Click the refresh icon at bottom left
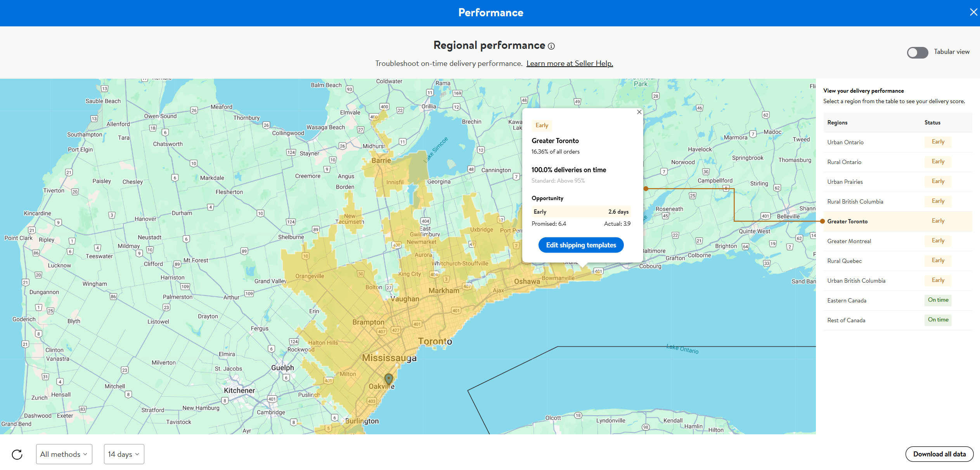Screen dimensions: 980x470 point(17,454)
